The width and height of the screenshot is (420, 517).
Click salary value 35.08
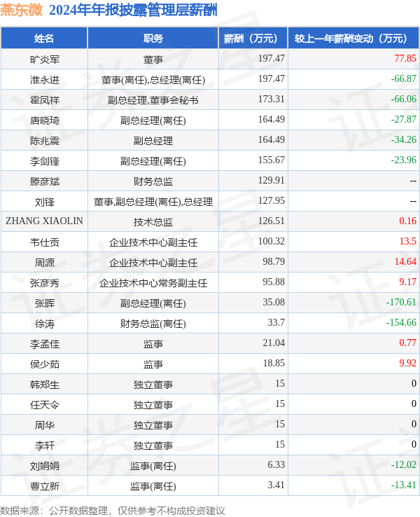coord(274,303)
